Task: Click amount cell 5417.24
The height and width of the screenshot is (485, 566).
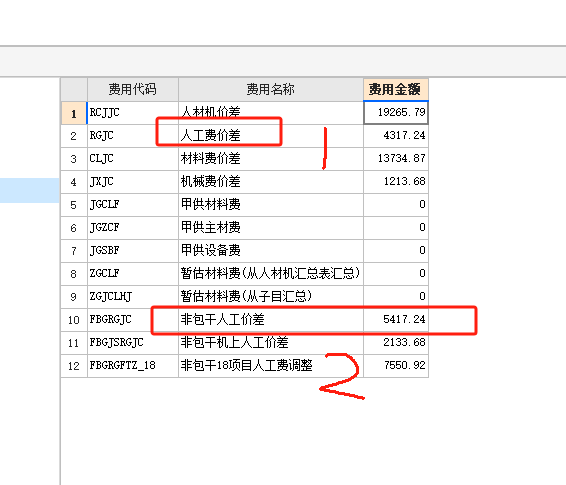Action: [x=396, y=320]
